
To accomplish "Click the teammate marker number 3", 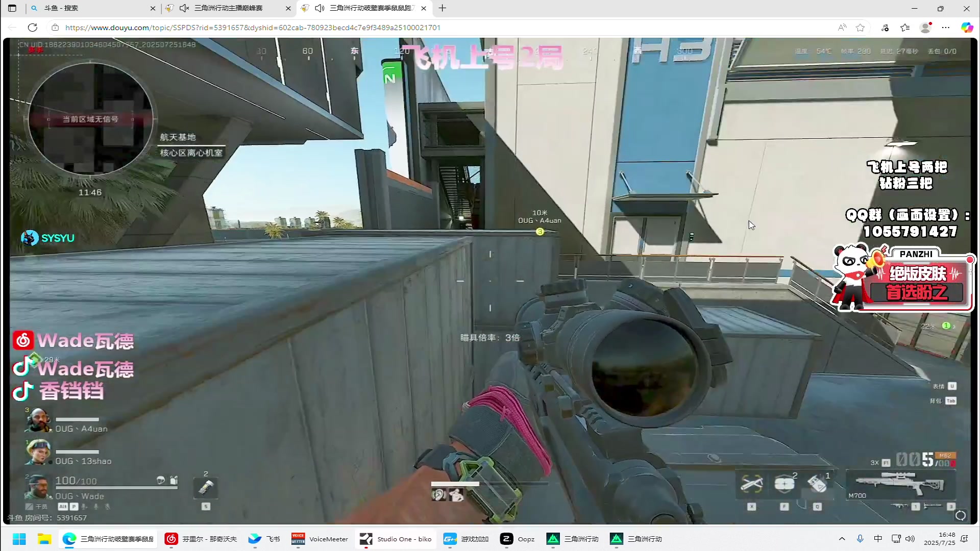I will [x=540, y=232].
